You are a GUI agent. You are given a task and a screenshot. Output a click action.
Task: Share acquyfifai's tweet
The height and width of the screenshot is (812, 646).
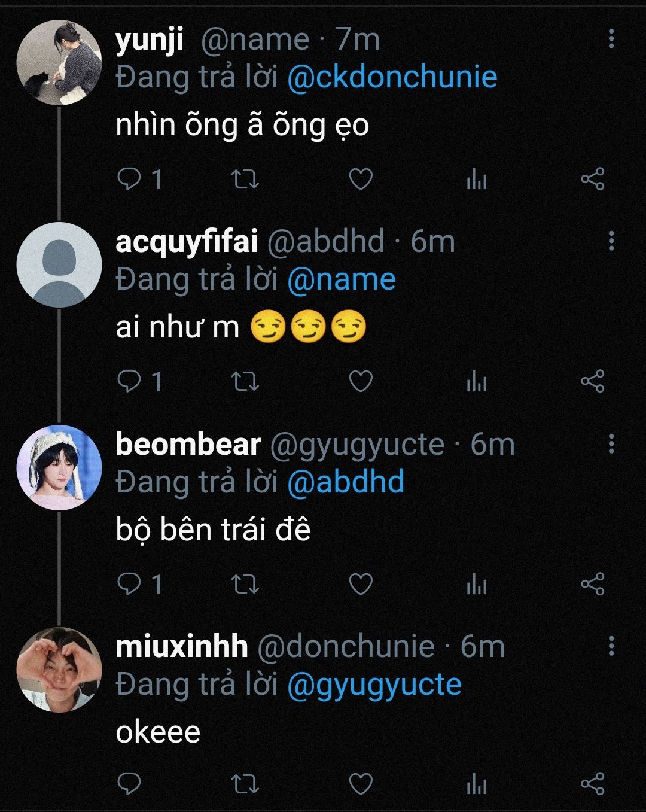593,381
